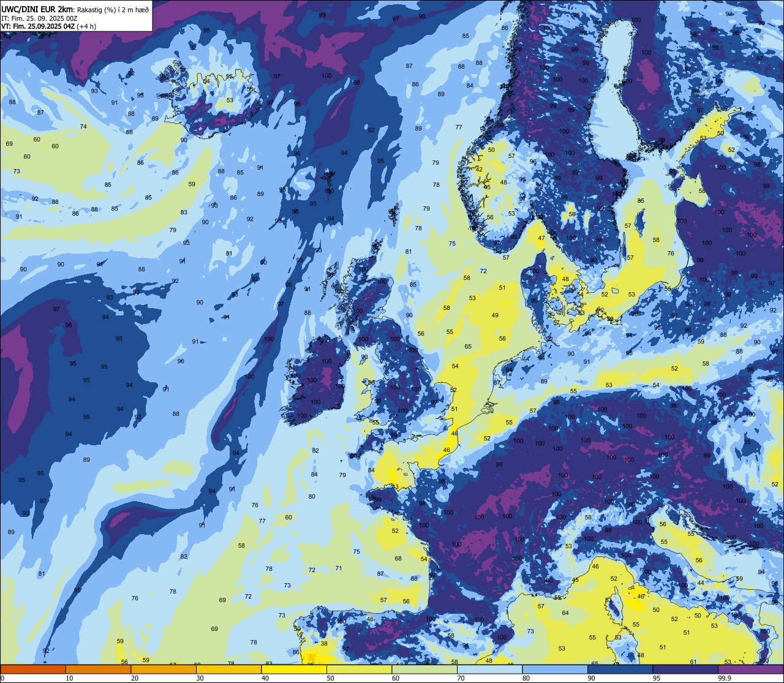The height and width of the screenshot is (683, 784).
Task: Select the legend swatch between 30 and 40
Action: [228, 669]
